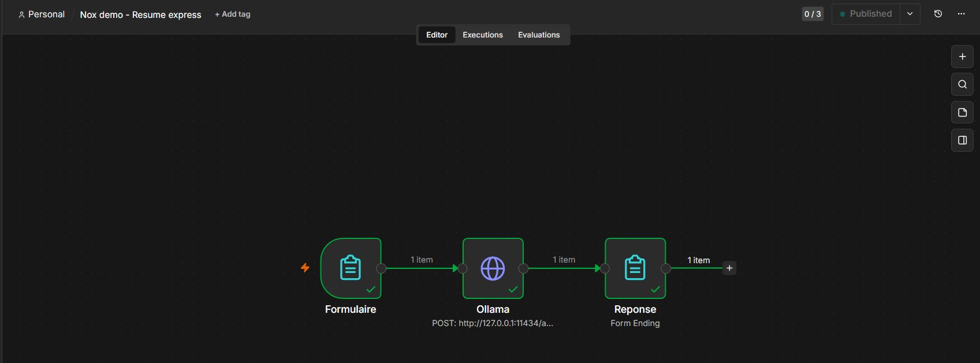The height and width of the screenshot is (363, 980).
Task: Toggle the side panel icon
Action: (x=962, y=140)
